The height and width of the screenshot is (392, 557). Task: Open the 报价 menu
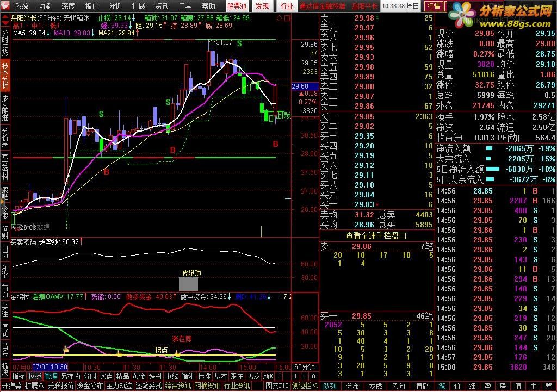pos(91,6)
